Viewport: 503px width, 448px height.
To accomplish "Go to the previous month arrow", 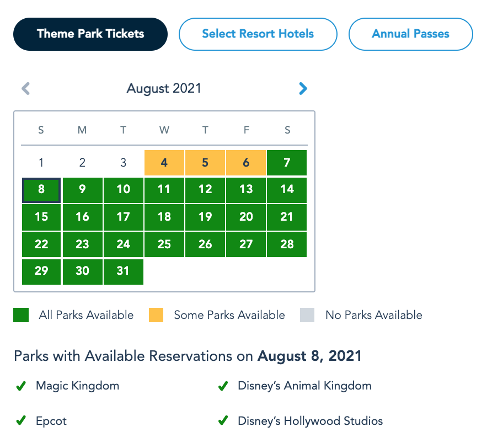I will tap(26, 88).
